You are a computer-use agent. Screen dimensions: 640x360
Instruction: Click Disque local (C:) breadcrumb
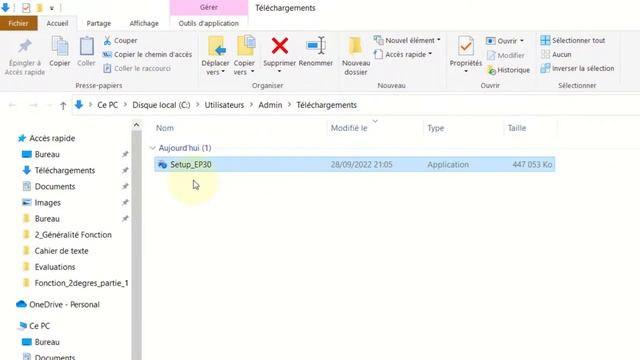pos(161,105)
